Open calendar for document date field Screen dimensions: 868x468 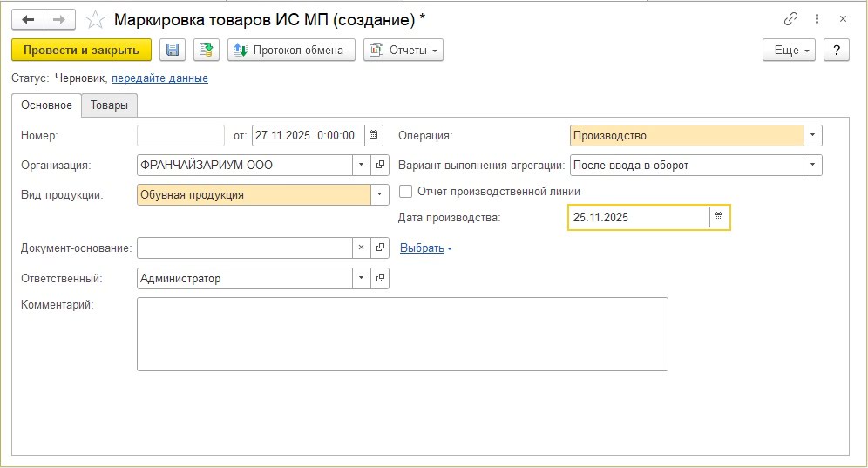tap(373, 135)
